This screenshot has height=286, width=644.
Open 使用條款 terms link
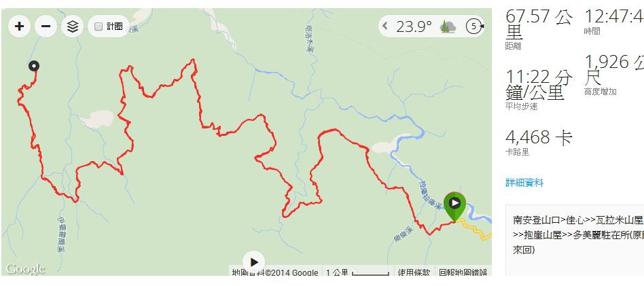[414, 272]
